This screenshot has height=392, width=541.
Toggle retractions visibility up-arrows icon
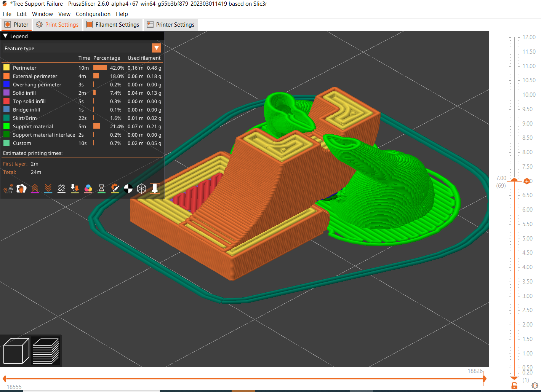(x=35, y=188)
